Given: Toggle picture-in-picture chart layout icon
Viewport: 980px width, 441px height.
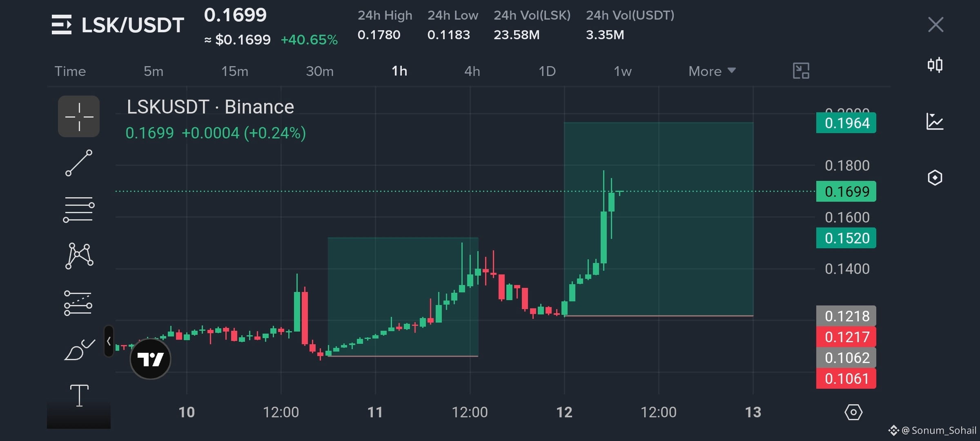Looking at the screenshot, I should point(801,71).
